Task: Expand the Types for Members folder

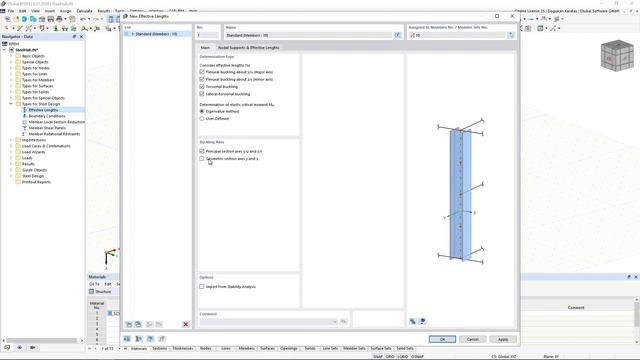Action: (11, 80)
